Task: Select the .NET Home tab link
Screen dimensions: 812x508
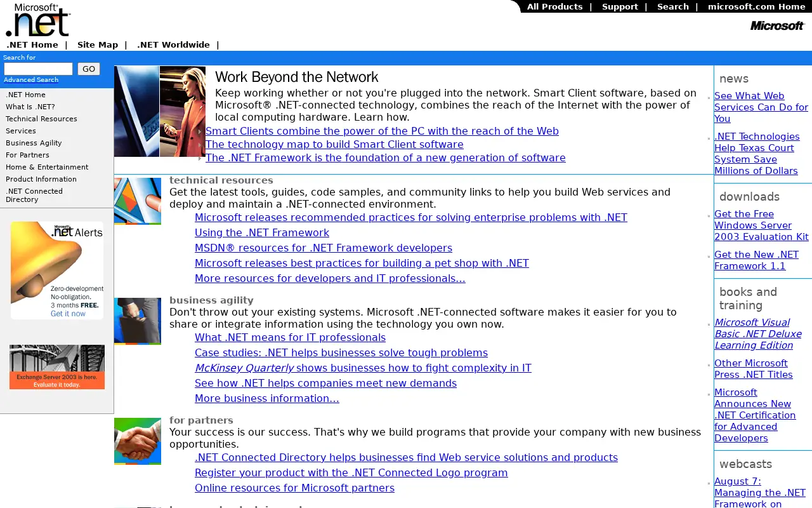Action: point(32,44)
